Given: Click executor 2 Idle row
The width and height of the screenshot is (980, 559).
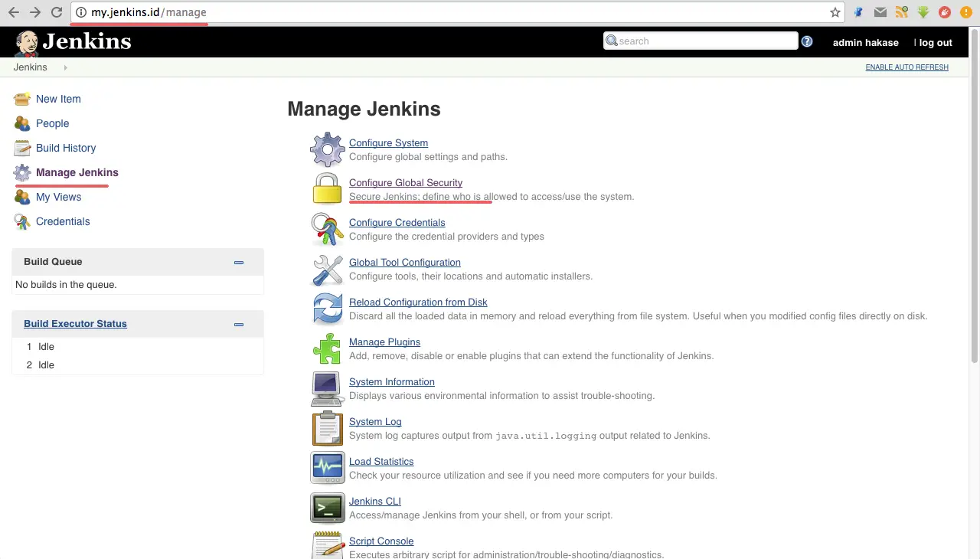Looking at the screenshot, I should [x=138, y=365].
